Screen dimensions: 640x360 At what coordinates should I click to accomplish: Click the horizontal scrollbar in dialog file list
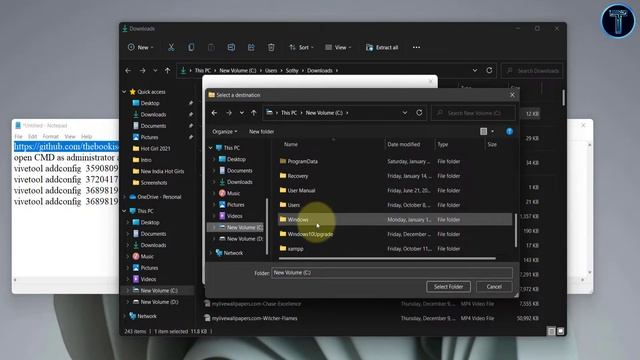click(x=387, y=258)
